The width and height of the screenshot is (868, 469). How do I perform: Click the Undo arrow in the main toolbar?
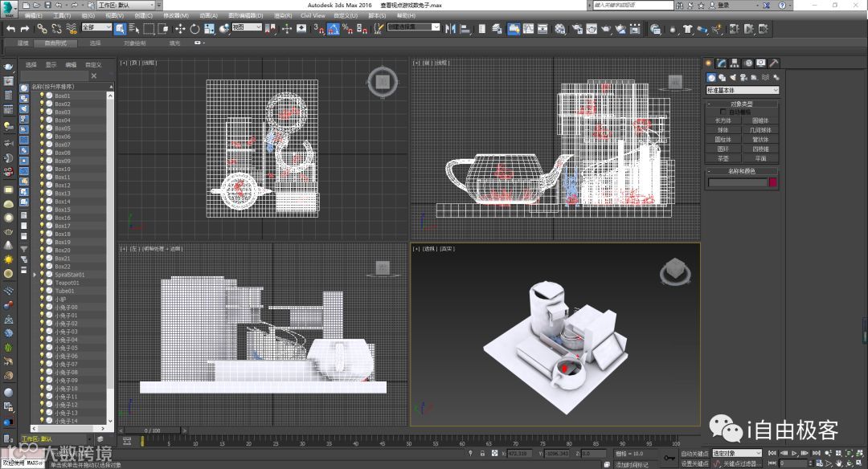tap(12, 29)
